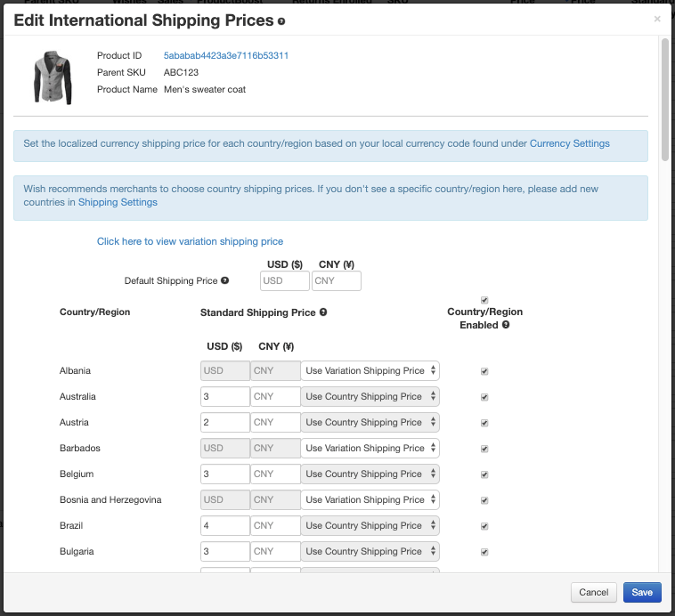
Task: Open the Albania shipping price type dropdown
Action: tap(370, 371)
